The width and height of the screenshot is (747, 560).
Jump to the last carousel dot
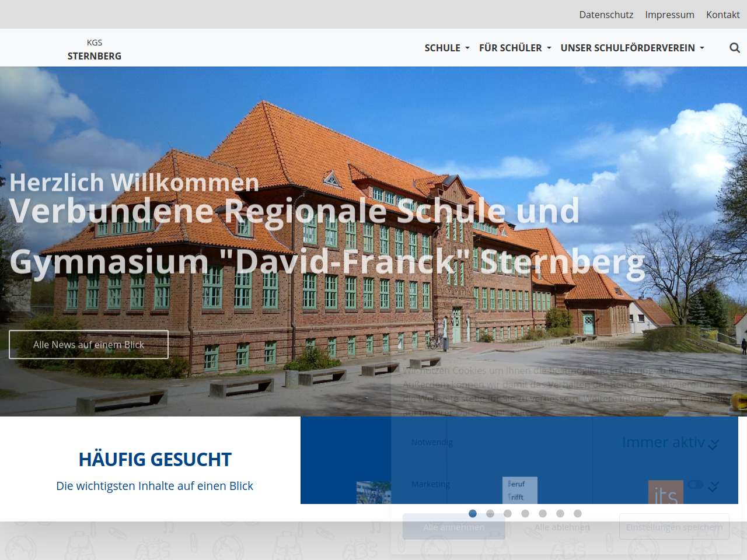(578, 513)
